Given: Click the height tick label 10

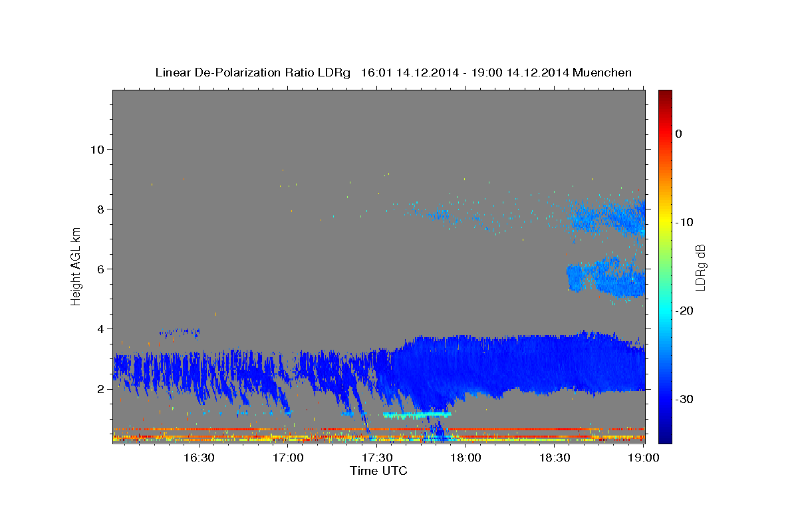Looking at the screenshot, I should pyautogui.click(x=97, y=149).
